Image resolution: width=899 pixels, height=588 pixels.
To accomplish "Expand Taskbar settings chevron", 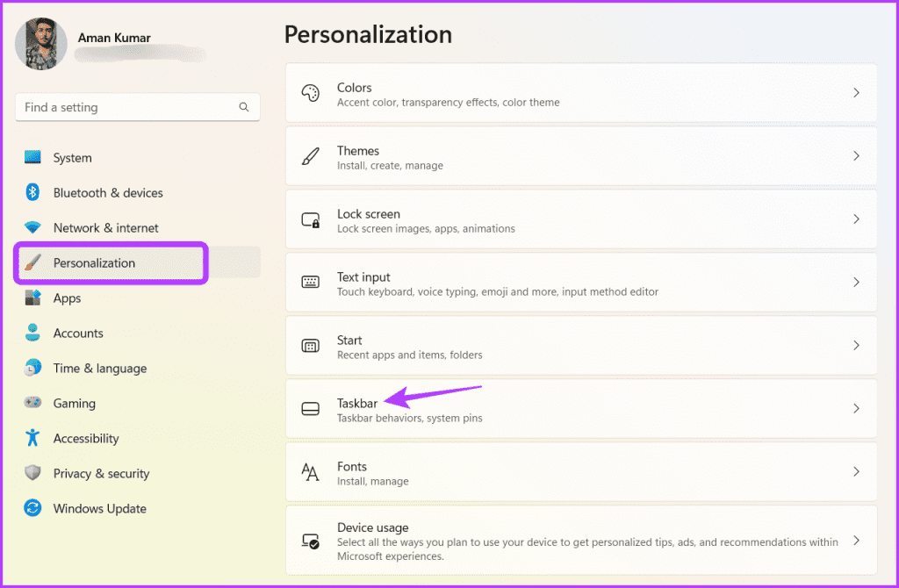I will (856, 409).
